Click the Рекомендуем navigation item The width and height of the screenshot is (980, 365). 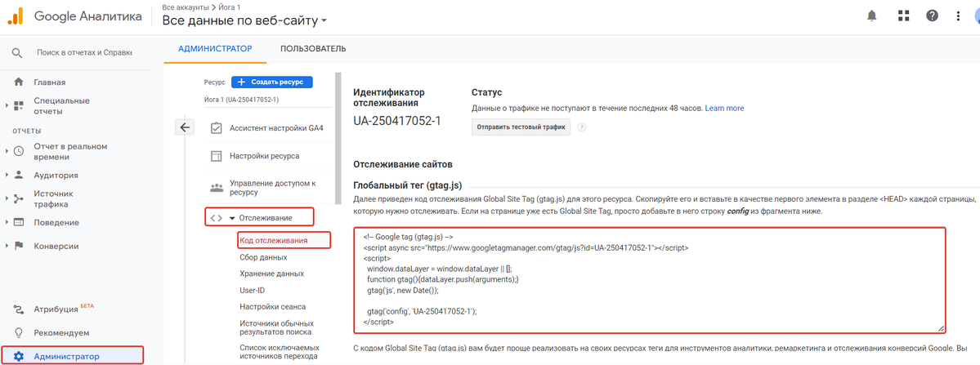click(61, 332)
